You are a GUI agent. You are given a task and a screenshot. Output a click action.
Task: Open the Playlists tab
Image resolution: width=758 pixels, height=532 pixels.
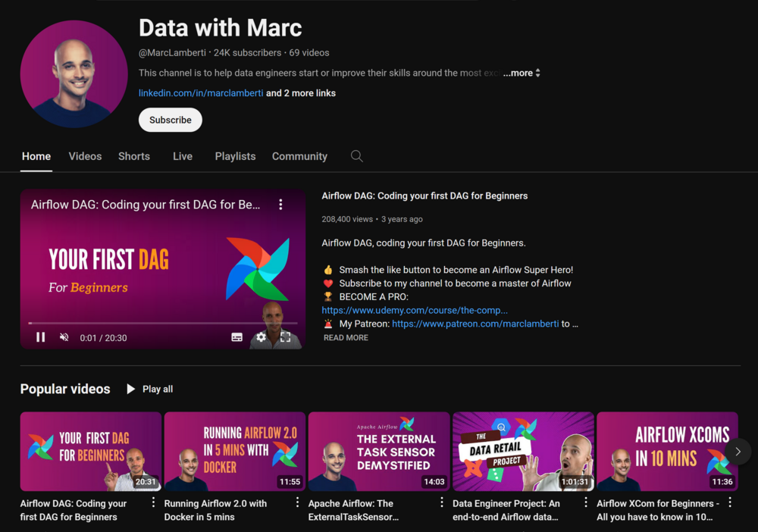click(x=235, y=156)
